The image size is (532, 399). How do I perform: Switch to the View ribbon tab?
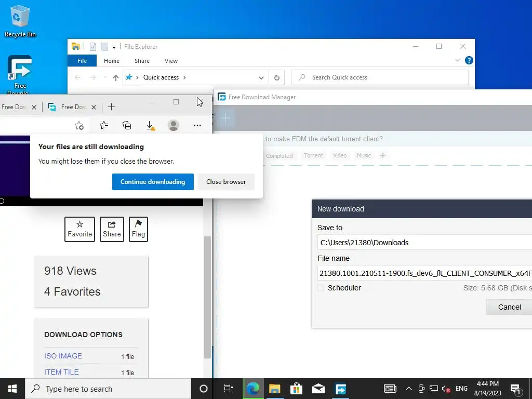point(171,61)
